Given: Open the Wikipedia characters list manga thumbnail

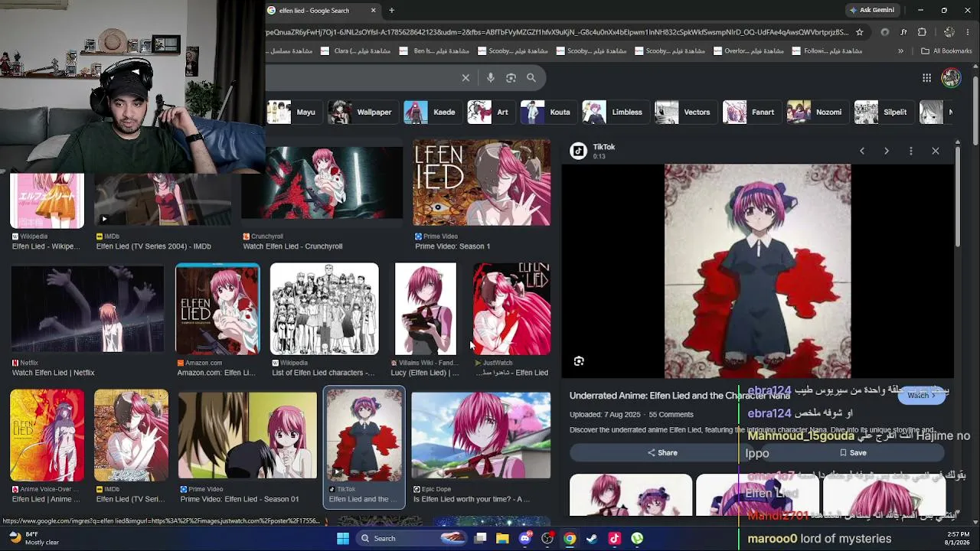Looking at the screenshot, I should coord(324,309).
